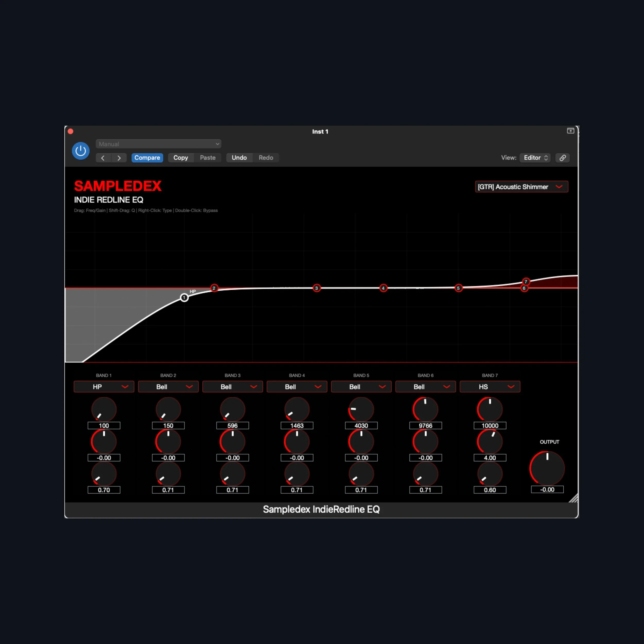Select band node 1 on the EQ curve

click(184, 297)
